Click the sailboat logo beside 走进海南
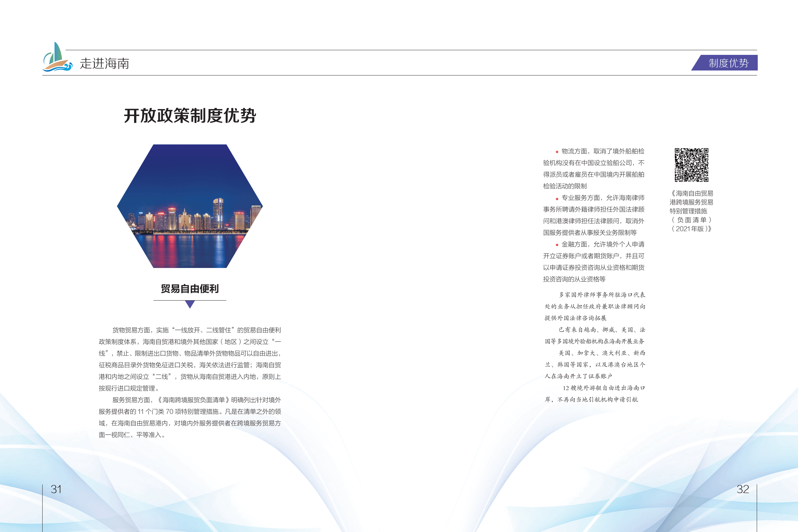Screen dimensions: 798x532 tap(57, 57)
